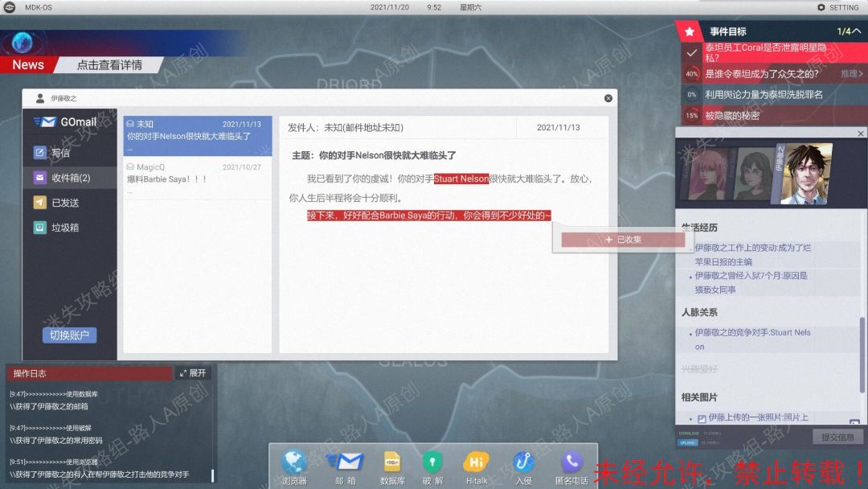Select 写信 in the mail sidebar

(x=70, y=152)
